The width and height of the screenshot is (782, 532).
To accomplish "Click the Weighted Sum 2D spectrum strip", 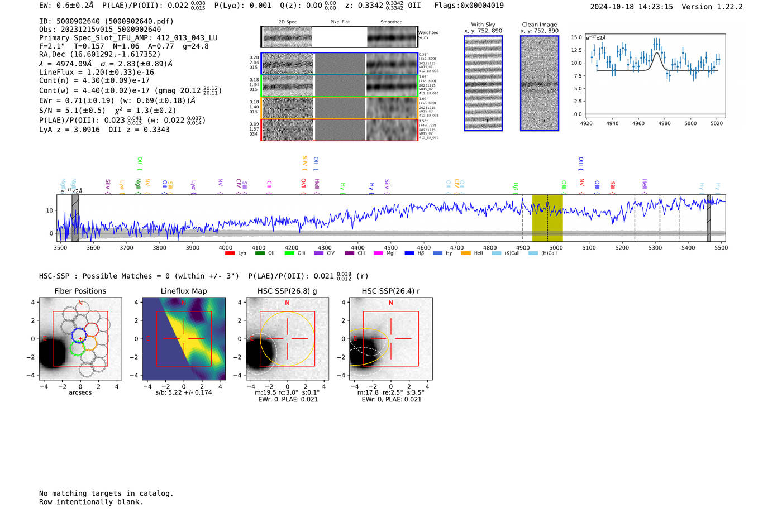I will click(340, 37).
